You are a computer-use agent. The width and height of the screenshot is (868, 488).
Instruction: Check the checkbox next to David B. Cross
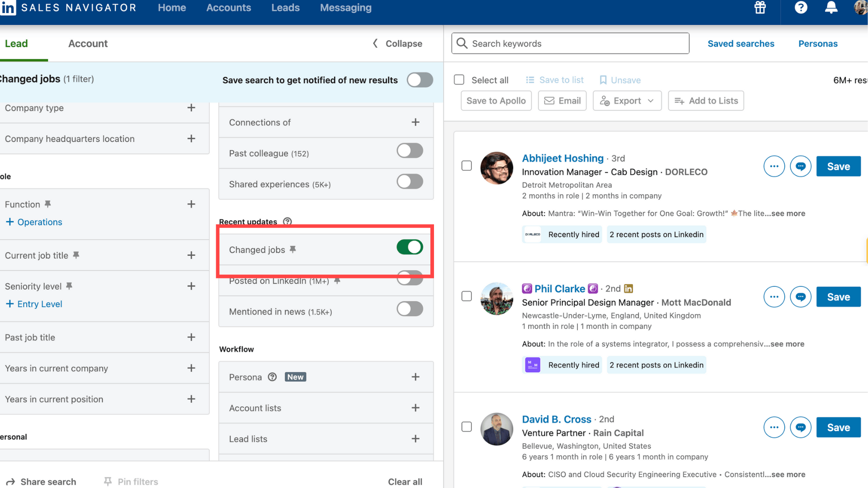click(467, 427)
